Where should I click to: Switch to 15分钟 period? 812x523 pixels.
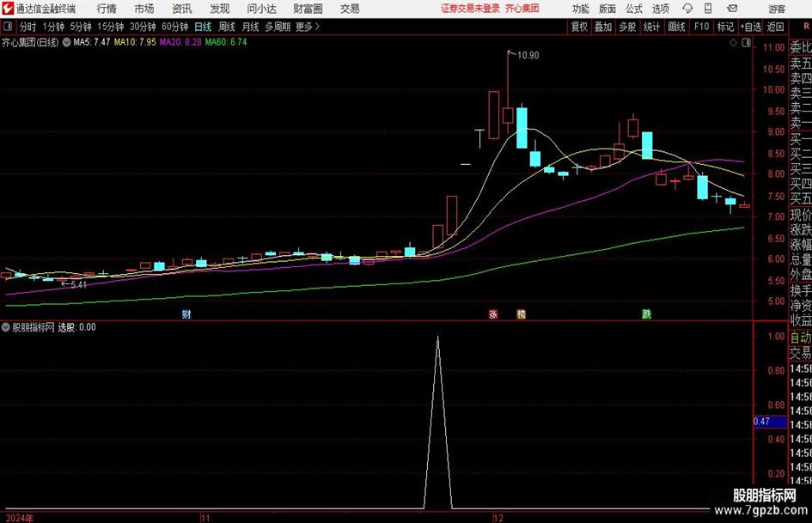(x=111, y=27)
